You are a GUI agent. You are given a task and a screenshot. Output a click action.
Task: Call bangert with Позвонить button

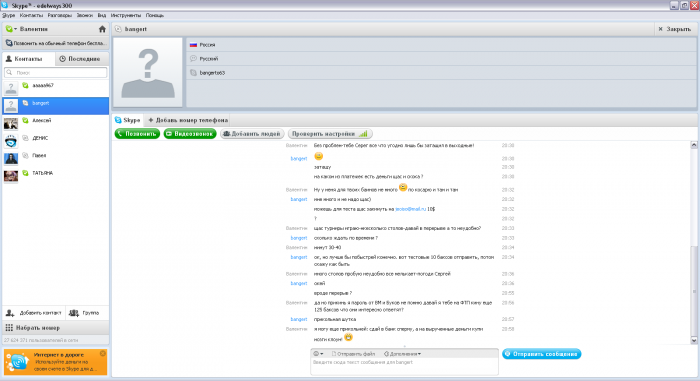click(x=137, y=134)
